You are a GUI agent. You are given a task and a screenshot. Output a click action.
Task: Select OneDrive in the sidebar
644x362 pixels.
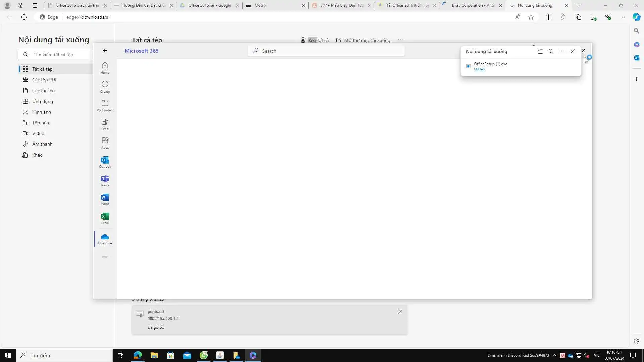105,239
